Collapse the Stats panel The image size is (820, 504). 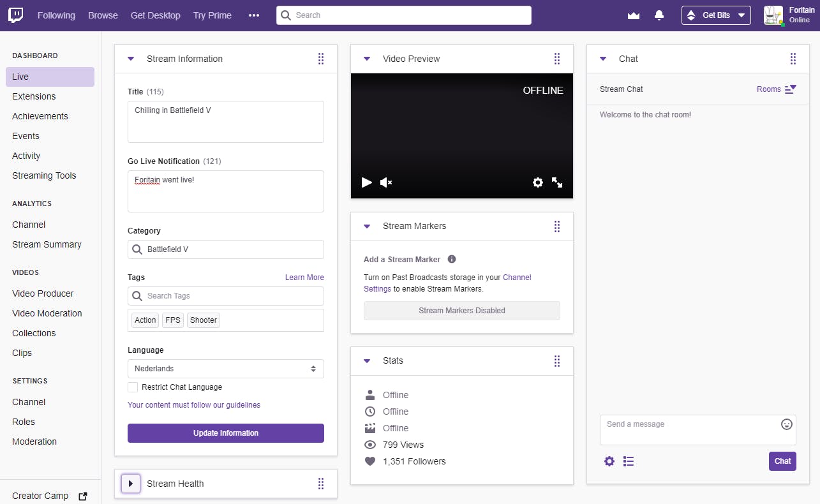tap(367, 360)
